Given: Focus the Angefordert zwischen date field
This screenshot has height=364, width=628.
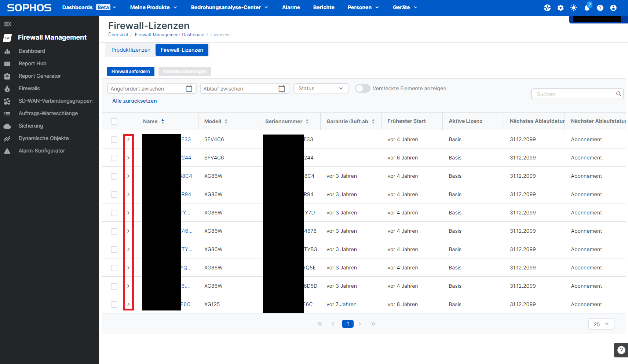Looking at the screenshot, I should click(x=151, y=88).
